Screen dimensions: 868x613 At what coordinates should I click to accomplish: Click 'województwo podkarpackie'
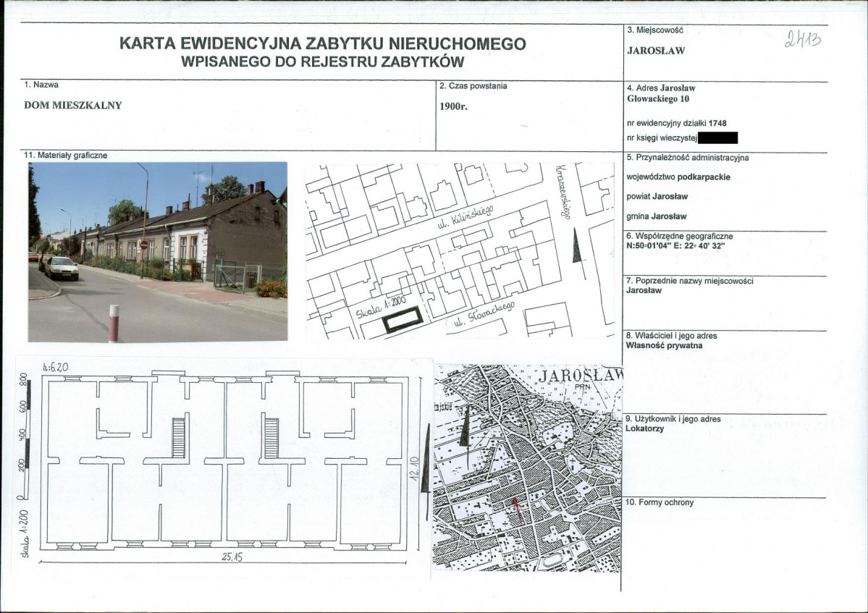point(678,177)
